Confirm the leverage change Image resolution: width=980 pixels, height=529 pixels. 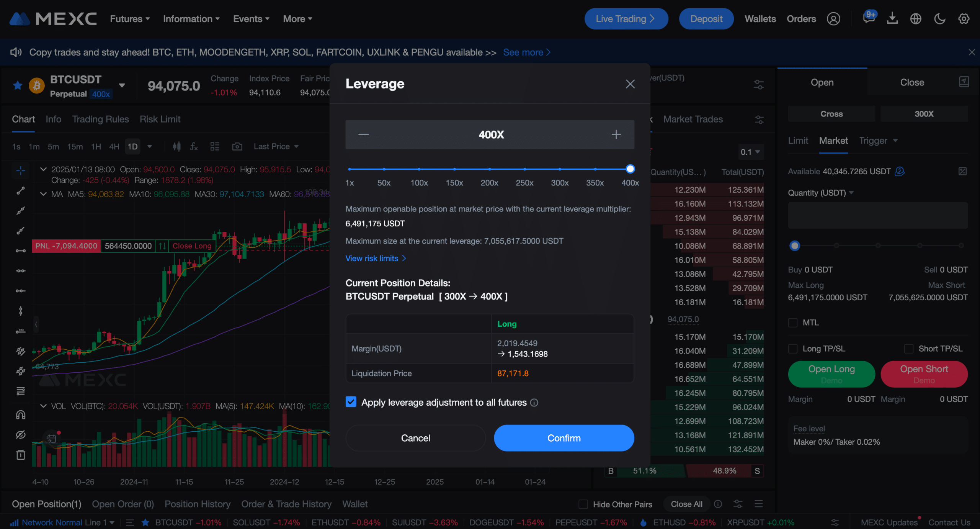pos(564,438)
